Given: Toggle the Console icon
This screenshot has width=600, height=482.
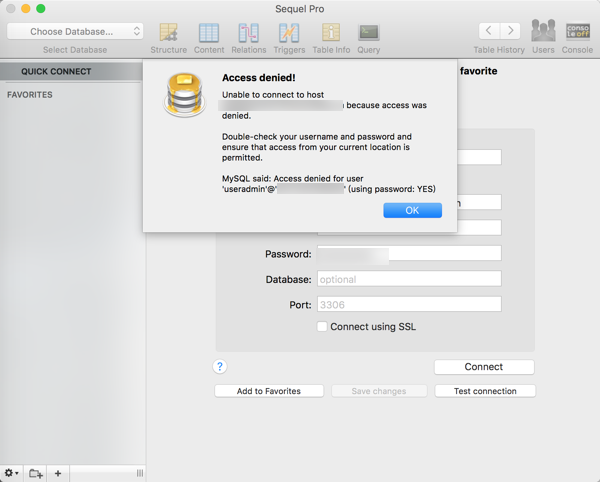Looking at the screenshot, I should click(578, 31).
